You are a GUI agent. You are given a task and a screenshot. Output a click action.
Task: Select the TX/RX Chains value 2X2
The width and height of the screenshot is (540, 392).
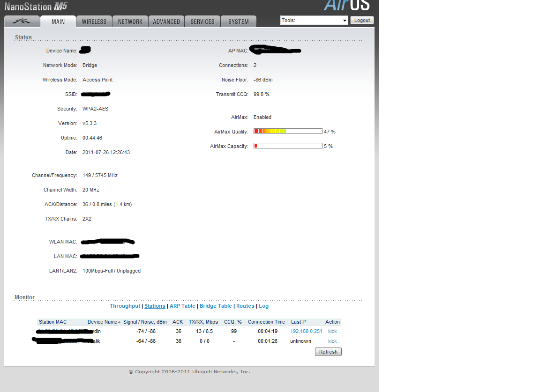pyautogui.click(x=87, y=219)
